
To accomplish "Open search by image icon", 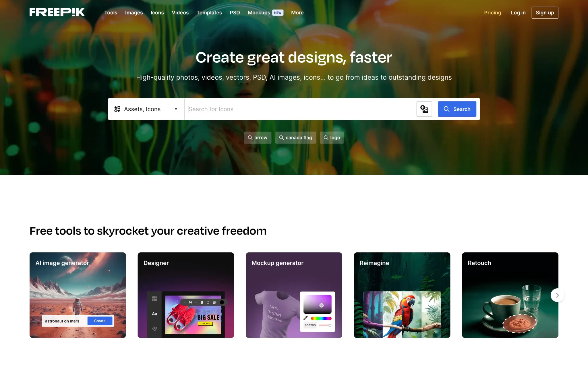I will (424, 109).
